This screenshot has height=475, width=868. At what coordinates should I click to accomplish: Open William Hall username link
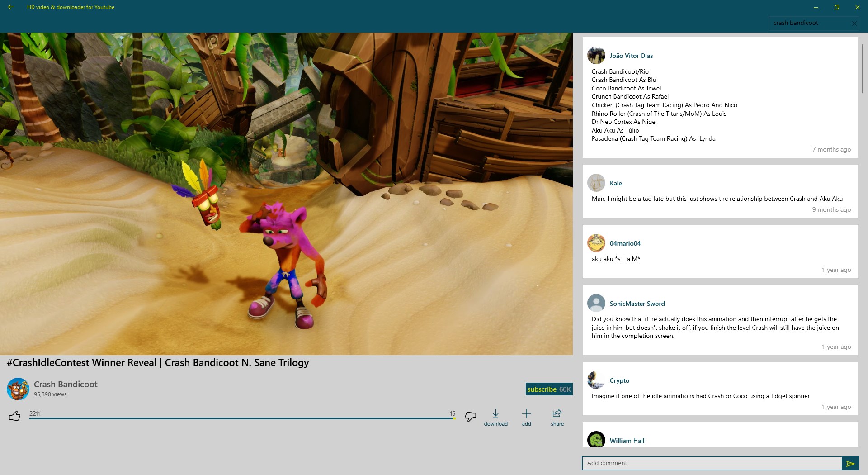tap(627, 441)
